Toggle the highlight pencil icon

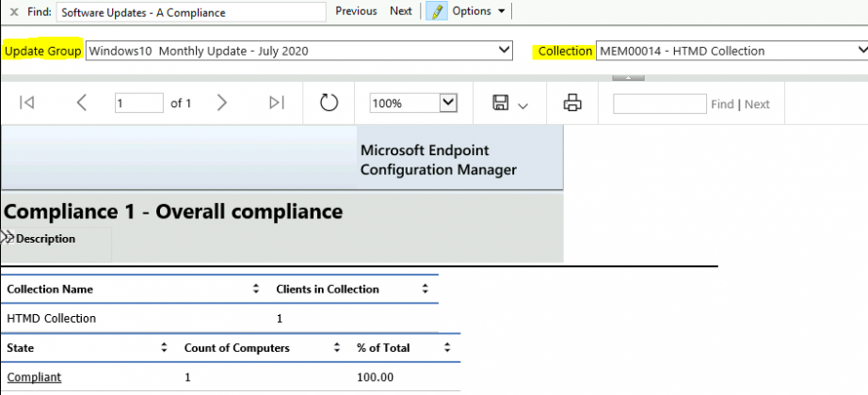click(438, 11)
